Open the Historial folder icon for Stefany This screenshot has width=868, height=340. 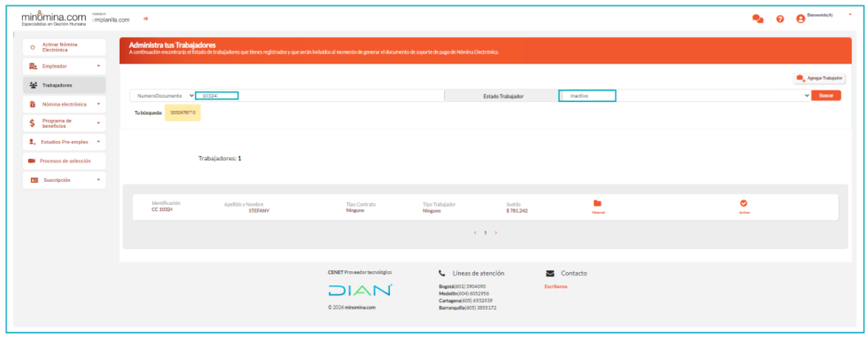pyautogui.click(x=598, y=203)
